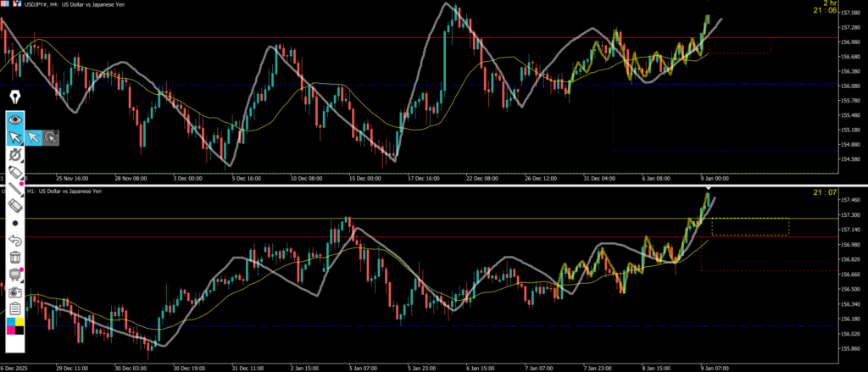This screenshot has width=868, height=372.
Task: Select the line drawing tool
Action: point(15,188)
